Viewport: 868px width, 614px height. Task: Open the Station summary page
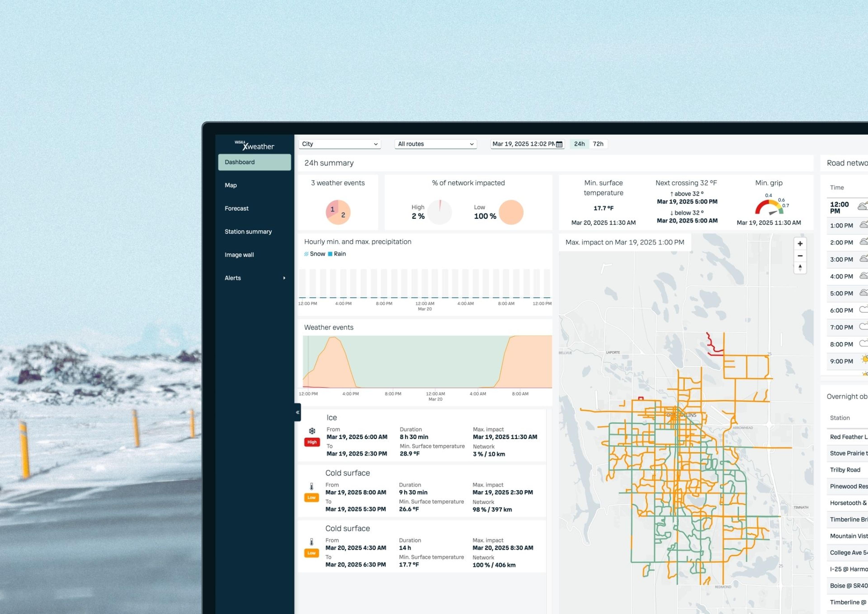[248, 231]
